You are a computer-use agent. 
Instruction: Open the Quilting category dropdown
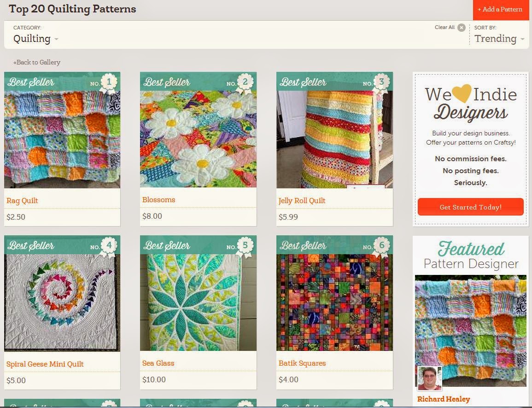tap(35, 39)
